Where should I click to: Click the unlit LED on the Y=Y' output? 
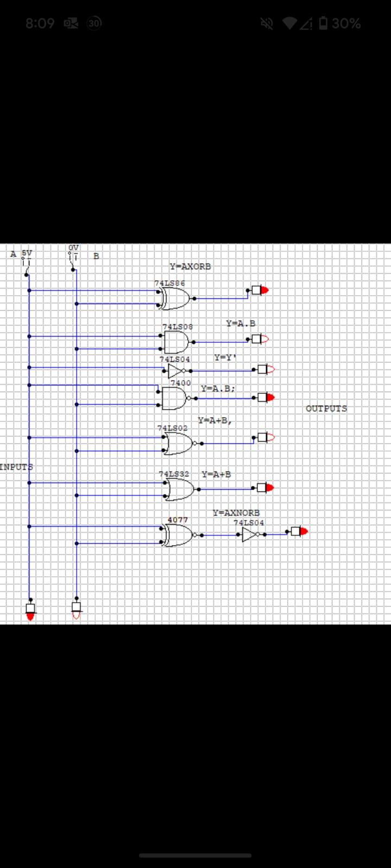pos(266,369)
